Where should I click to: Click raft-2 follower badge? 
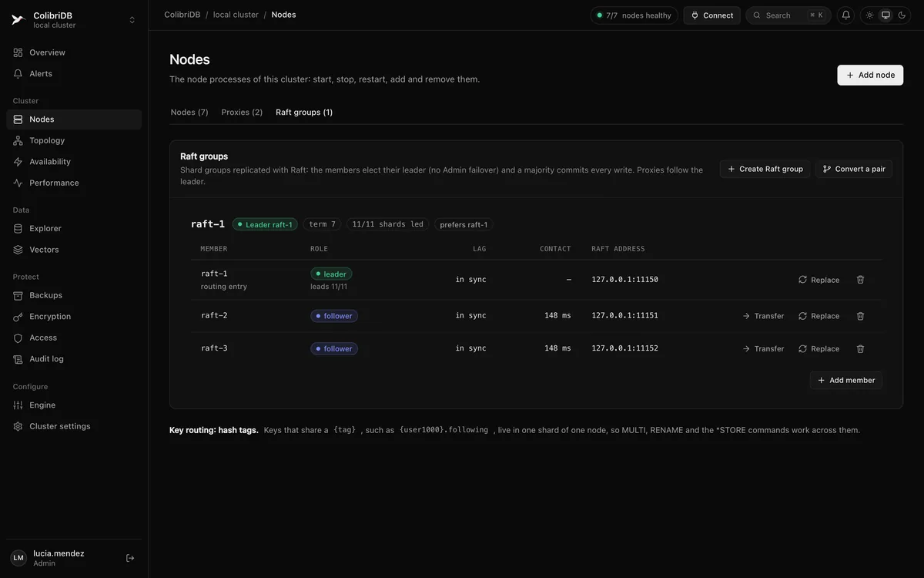pos(334,316)
